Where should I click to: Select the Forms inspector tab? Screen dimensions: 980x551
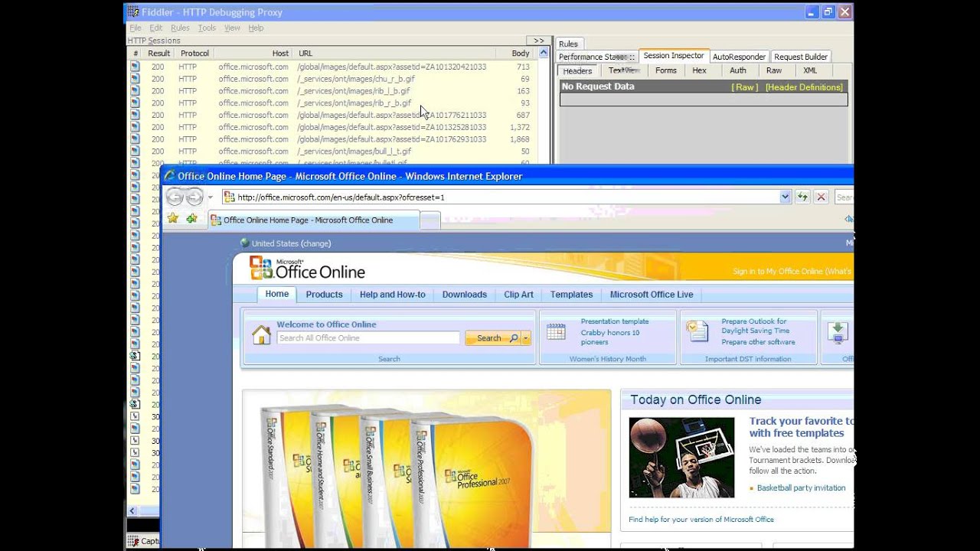[666, 70]
